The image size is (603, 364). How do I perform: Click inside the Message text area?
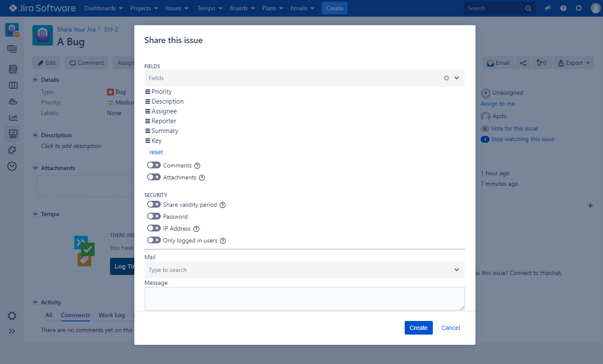coord(304,298)
